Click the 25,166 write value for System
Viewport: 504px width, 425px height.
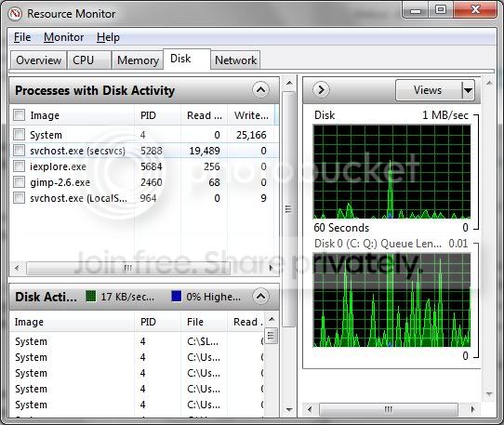(251, 135)
